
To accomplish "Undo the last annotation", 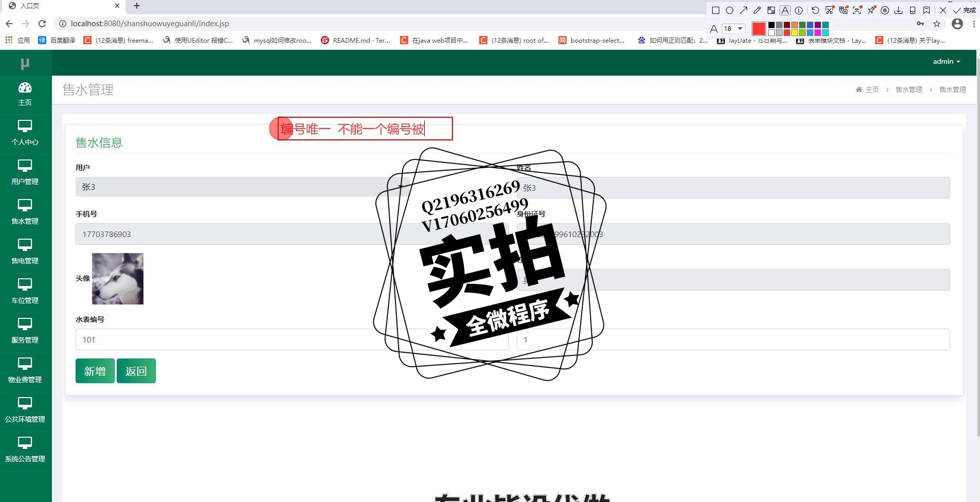I will (x=815, y=10).
